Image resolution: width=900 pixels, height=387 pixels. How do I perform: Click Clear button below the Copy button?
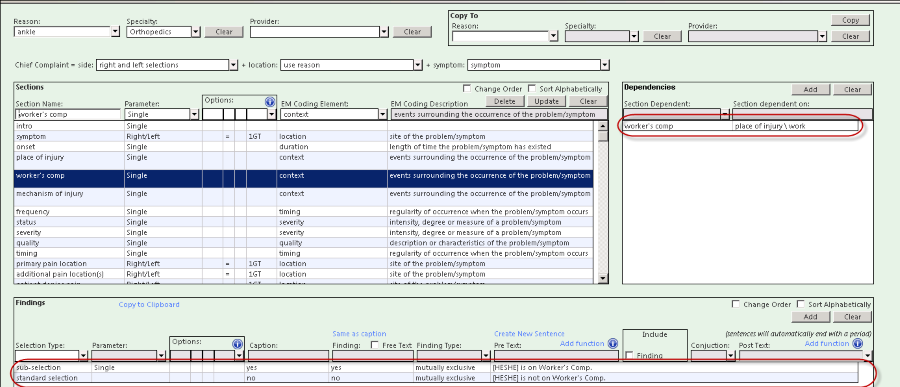851,36
